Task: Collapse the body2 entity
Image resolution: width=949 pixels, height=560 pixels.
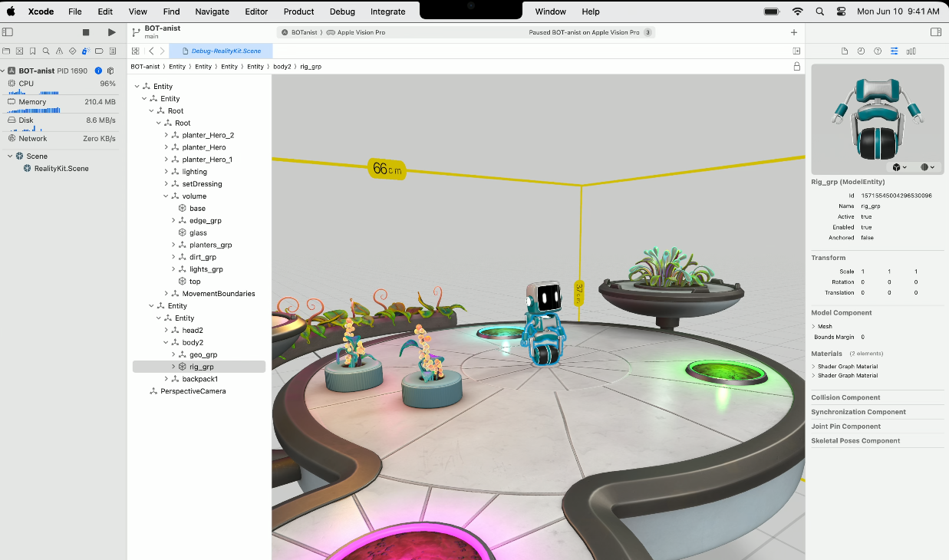Action: pyautogui.click(x=166, y=343)
